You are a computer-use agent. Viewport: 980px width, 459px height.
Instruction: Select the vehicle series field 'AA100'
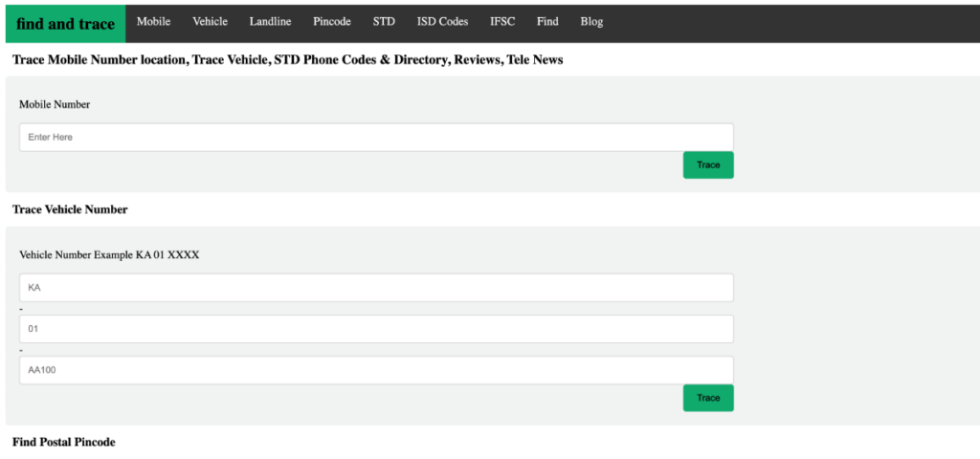(376, 370)
